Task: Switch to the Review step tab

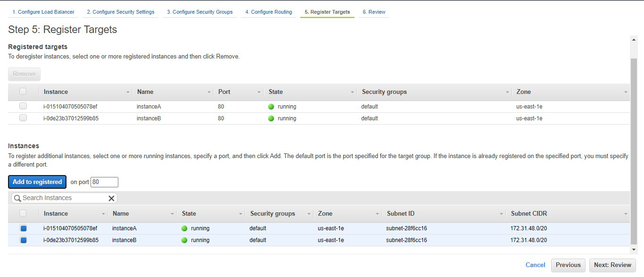Action: point(374,12)
